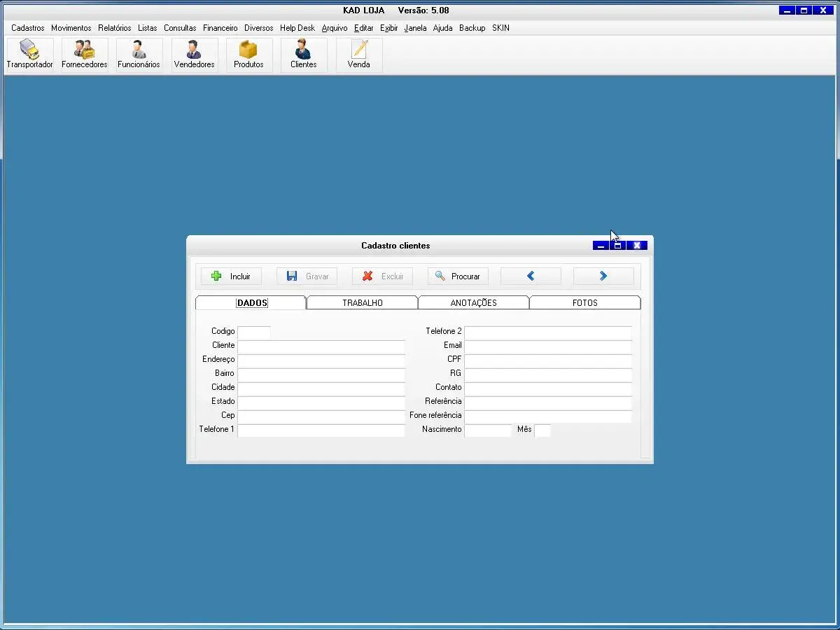Image resolution: width=840 pixels, height=630 pixels.
Task: Open the SKIN menu
Action: (500, 28)
